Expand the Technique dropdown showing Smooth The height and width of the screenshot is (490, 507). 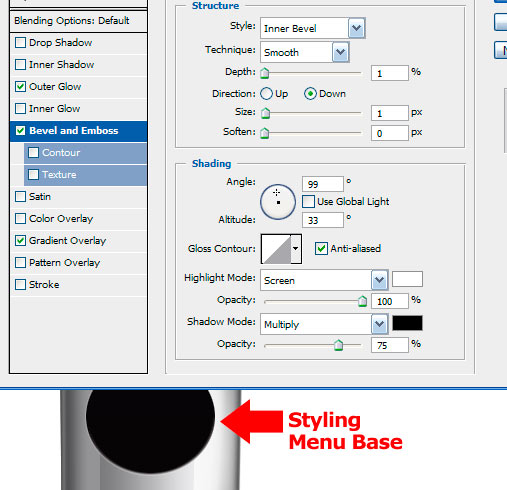(305, 52)
